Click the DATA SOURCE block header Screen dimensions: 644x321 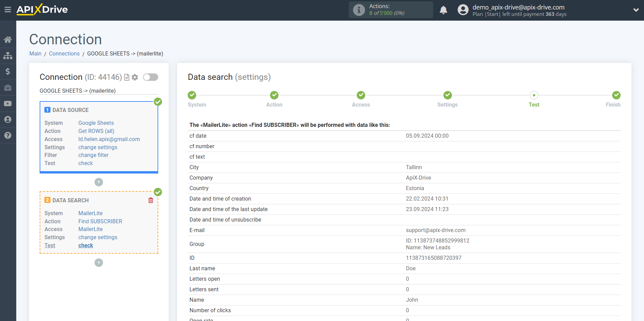pos(70,110)
